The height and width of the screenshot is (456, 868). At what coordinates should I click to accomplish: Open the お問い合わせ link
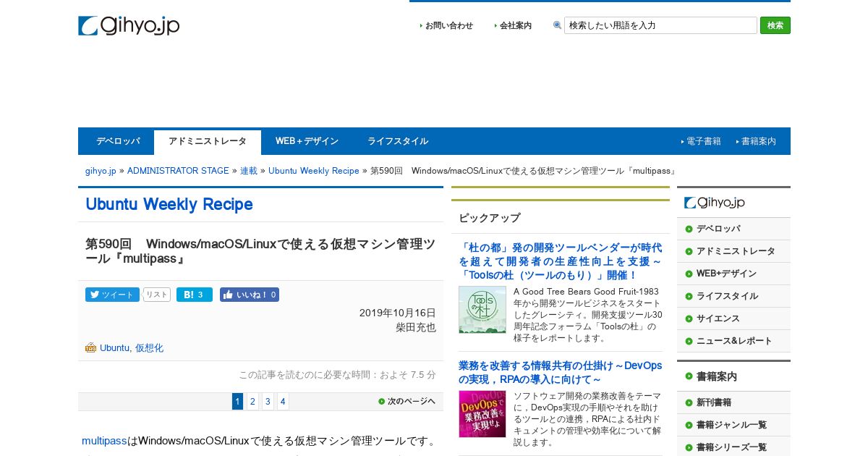(x=448, y=25)
